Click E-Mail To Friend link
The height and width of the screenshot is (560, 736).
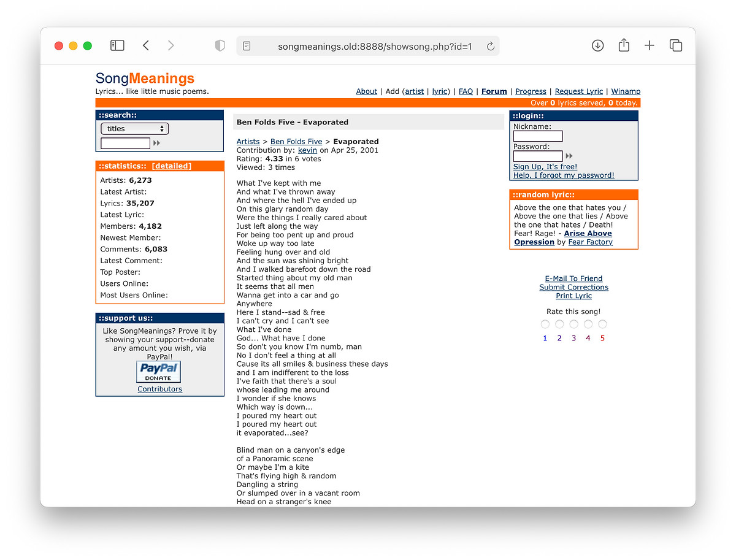point(574,278)
